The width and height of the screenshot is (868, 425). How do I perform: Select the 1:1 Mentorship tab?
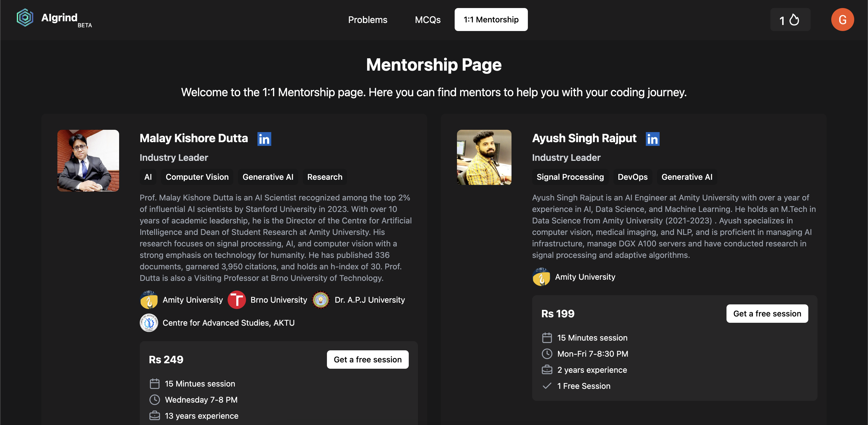pos(491,20)
